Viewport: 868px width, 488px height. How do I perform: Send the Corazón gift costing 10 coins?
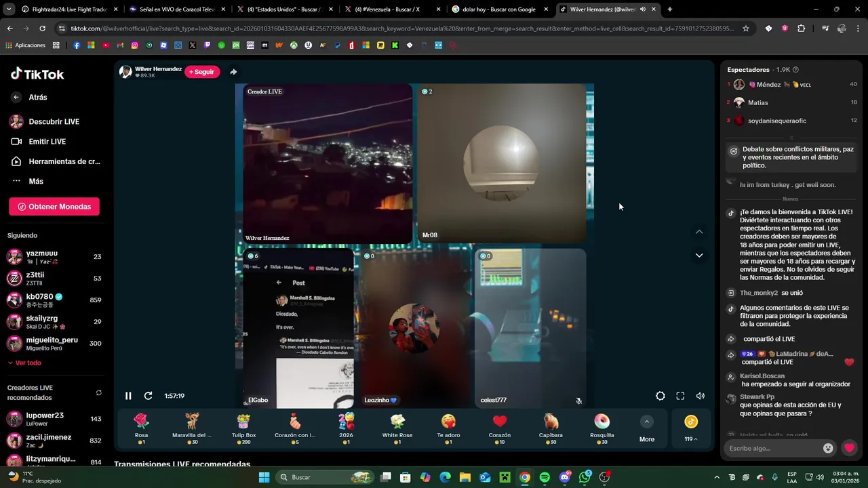[x=500, y=428]
